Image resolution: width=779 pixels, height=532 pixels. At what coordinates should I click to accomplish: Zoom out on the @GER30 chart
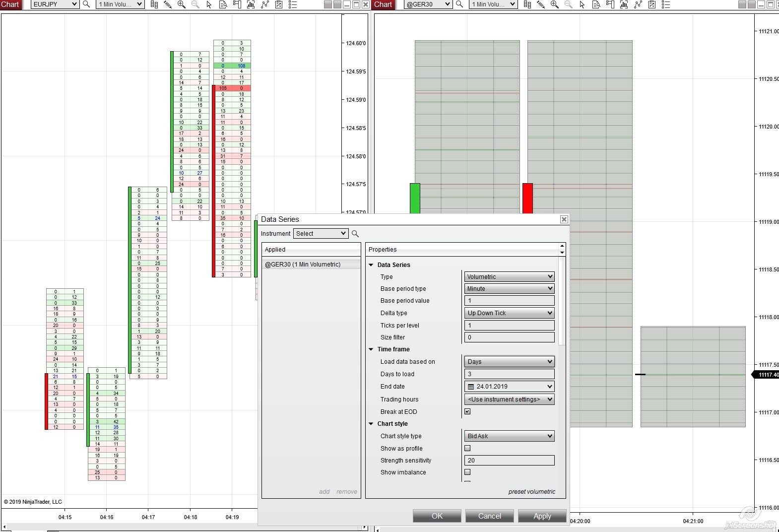[569, 4]
